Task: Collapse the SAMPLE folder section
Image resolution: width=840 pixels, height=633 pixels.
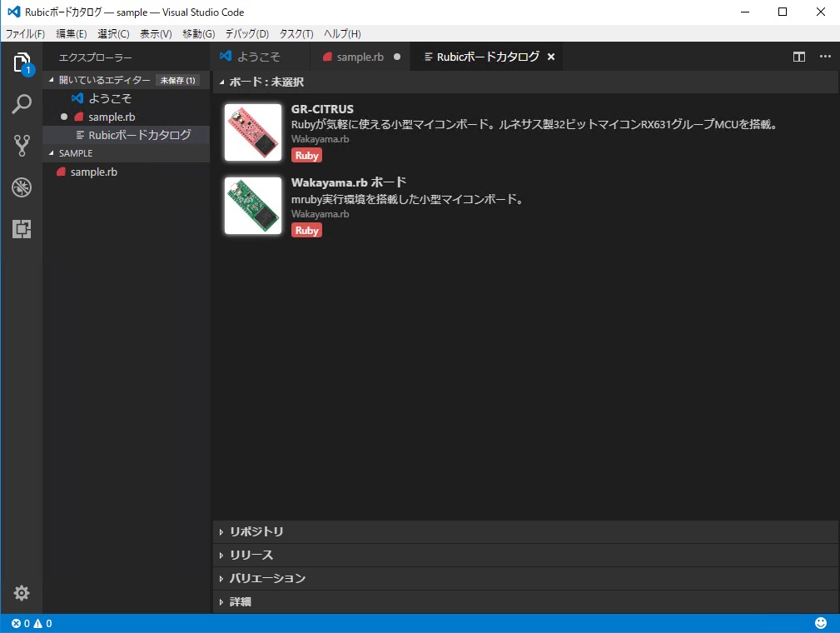Action: (x=127, y=153)
